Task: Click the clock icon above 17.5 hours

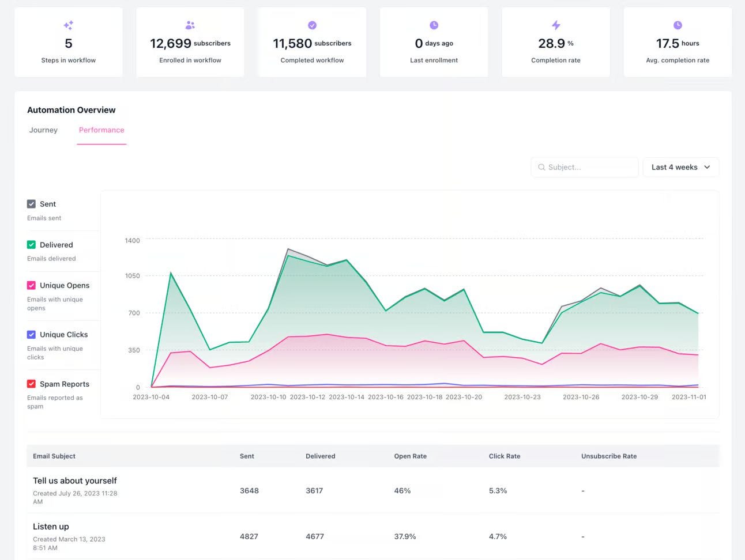Action: coord(678,25)
